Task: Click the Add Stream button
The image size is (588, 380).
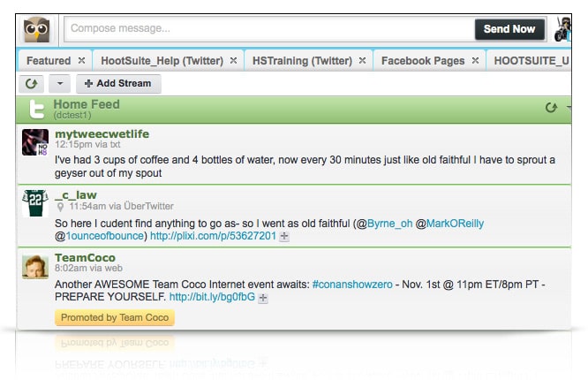Action: point(118,83)
